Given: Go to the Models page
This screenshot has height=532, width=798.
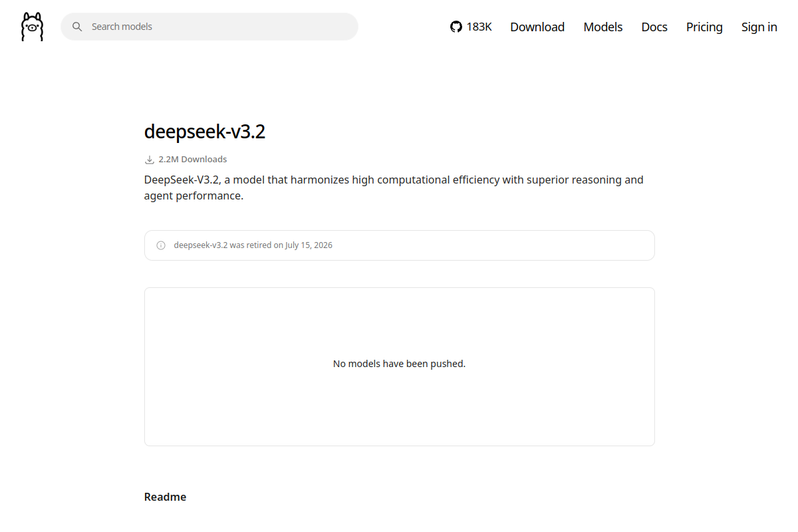Looking at the screenshot, I should coord(603,27).
